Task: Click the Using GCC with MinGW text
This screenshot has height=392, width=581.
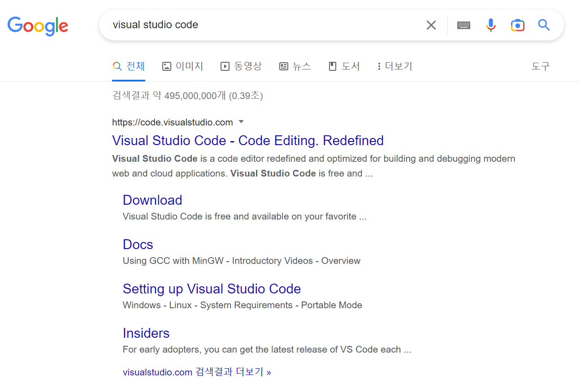Action: point(173,261)
